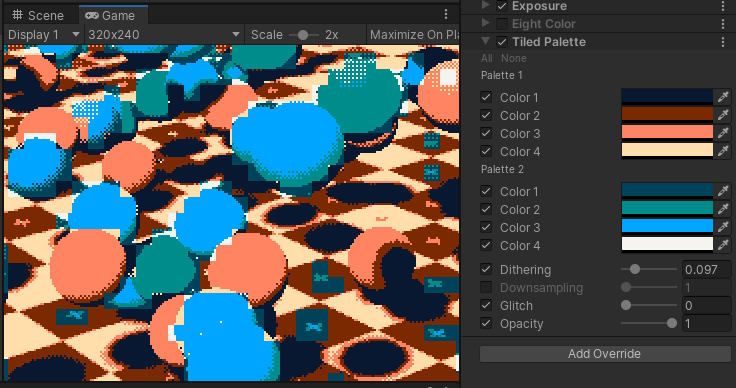
Task: Uncheck Palette 1 Color 1 override
Action: point(486,97)
